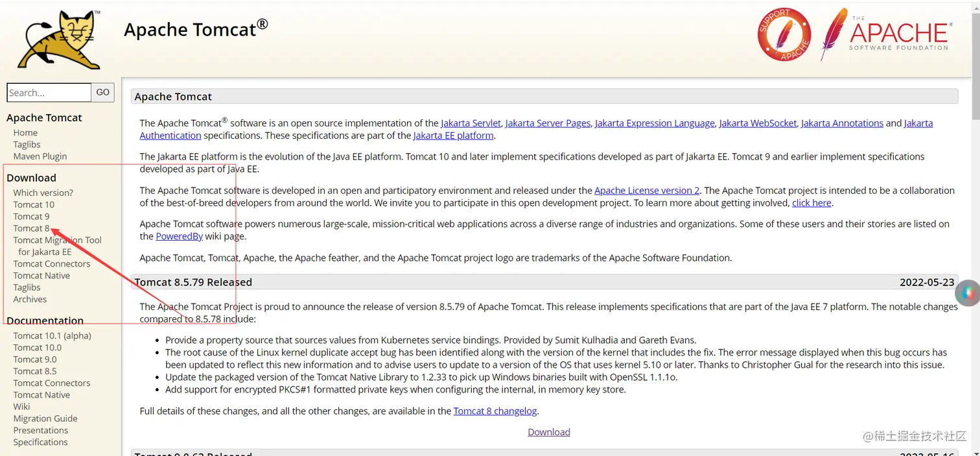Open Tomcat 10.0 documentation
The image size is (980, 456).
tap(38, 348)
